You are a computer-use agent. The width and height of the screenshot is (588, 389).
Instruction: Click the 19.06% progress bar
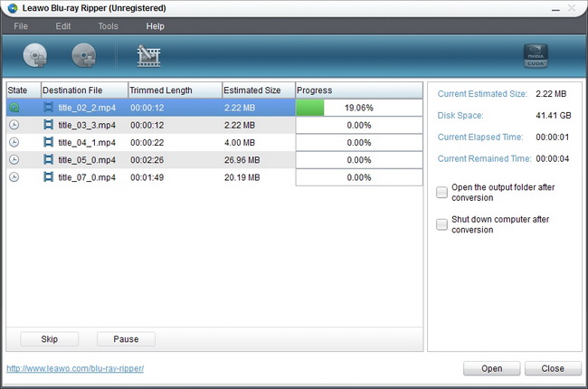(359, 108)
